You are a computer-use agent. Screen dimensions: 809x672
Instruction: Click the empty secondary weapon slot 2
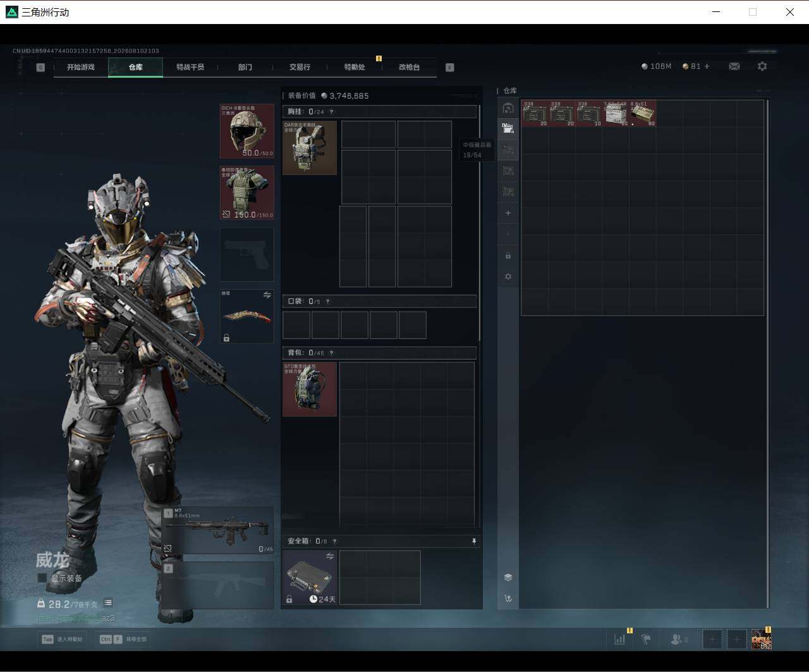[x=219, y=585]
